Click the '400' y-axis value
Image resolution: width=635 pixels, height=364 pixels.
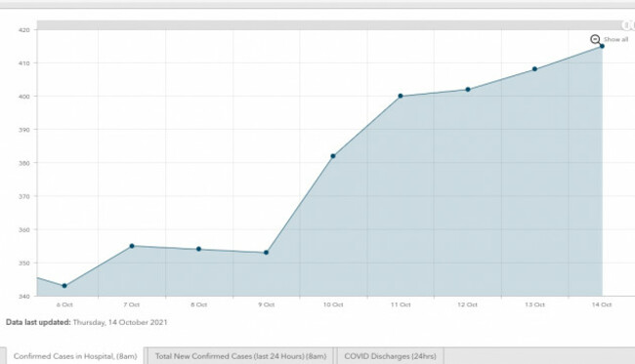[23, 97]
